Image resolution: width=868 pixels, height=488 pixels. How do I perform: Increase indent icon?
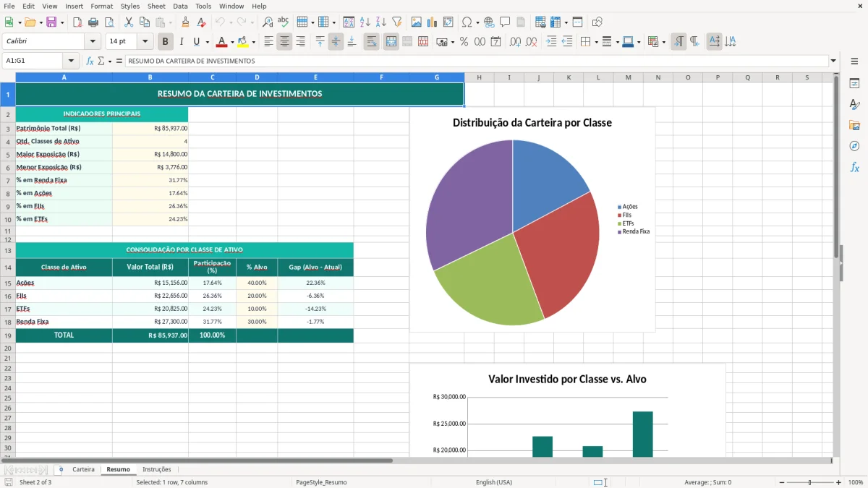click(x=551, y=42)
